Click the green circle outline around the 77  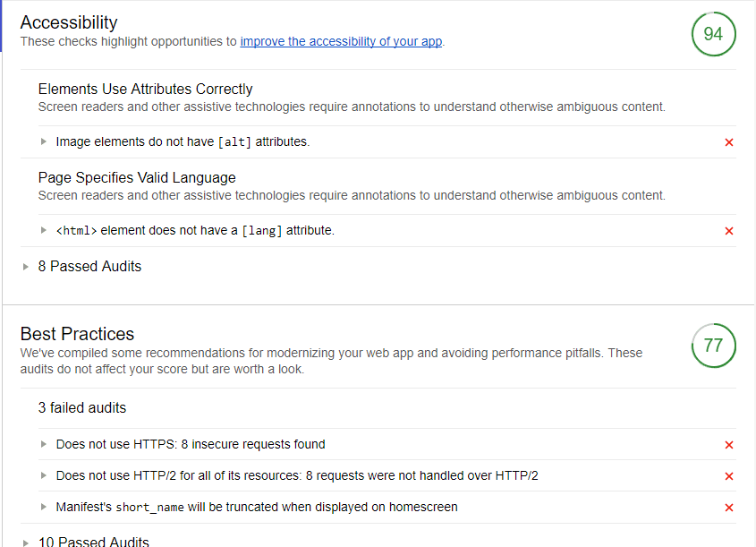(713, 346)
